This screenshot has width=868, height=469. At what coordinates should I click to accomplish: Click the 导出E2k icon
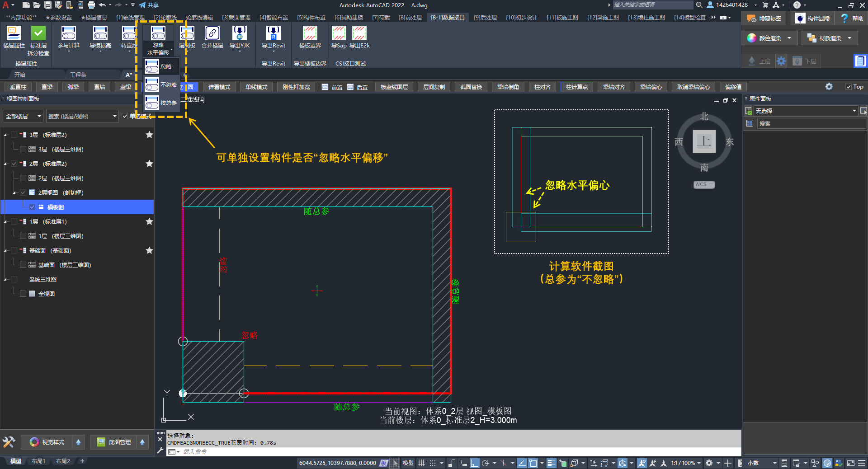click(359, 33)
